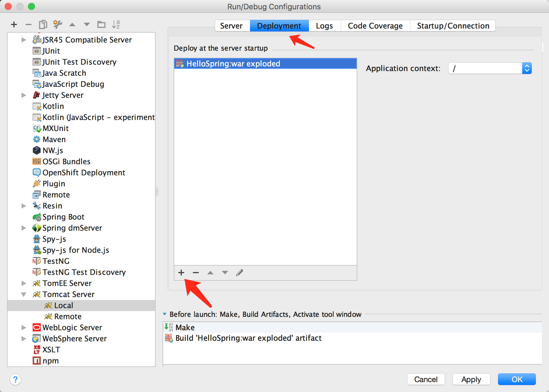Viewport: 549px width, 392px height.
Task: Expand Spring dmServer tree node
Action: point(24,228)
